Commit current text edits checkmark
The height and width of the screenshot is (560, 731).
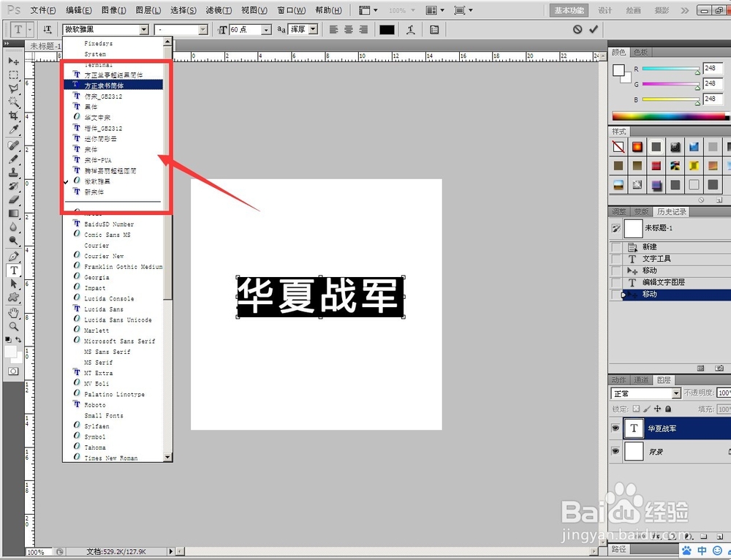[593, 29]
